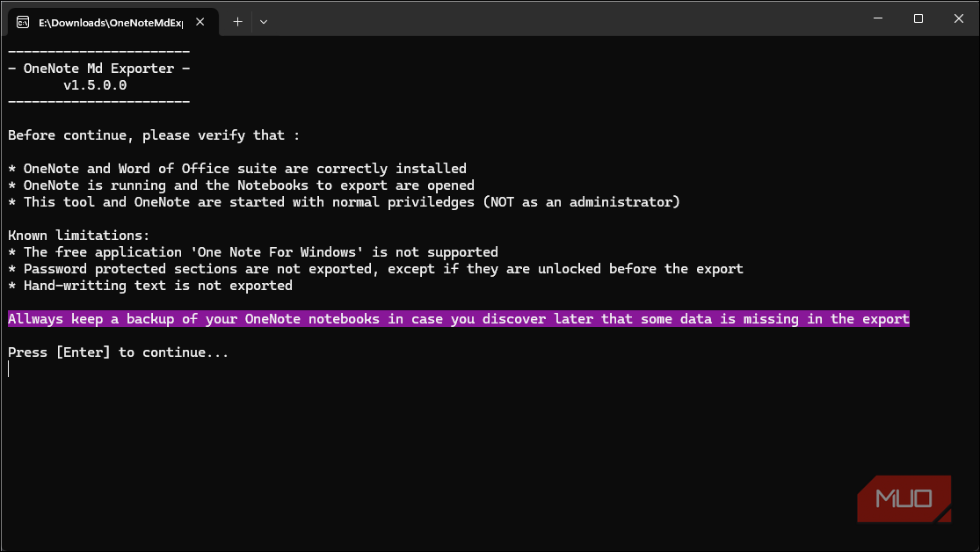Click the MUO watermark logo
The width and height of the screenshot is (980, 552).
904,498
